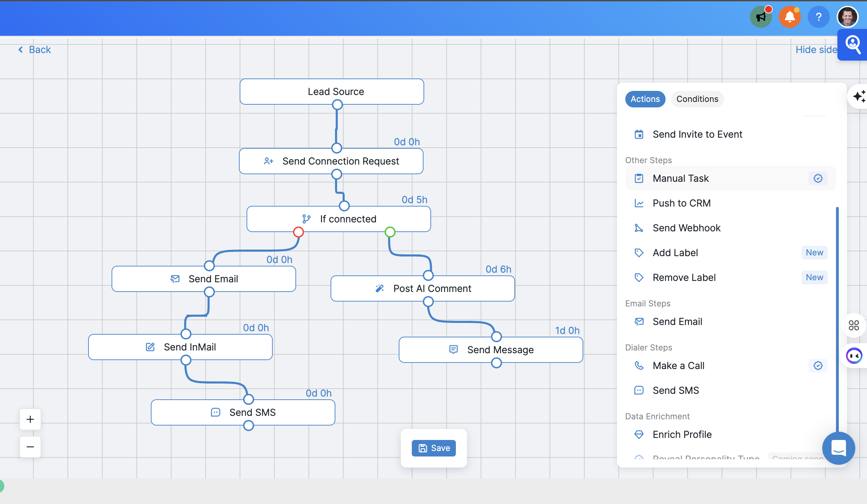Click the verified badge beside Manual Task

[818, 178]
